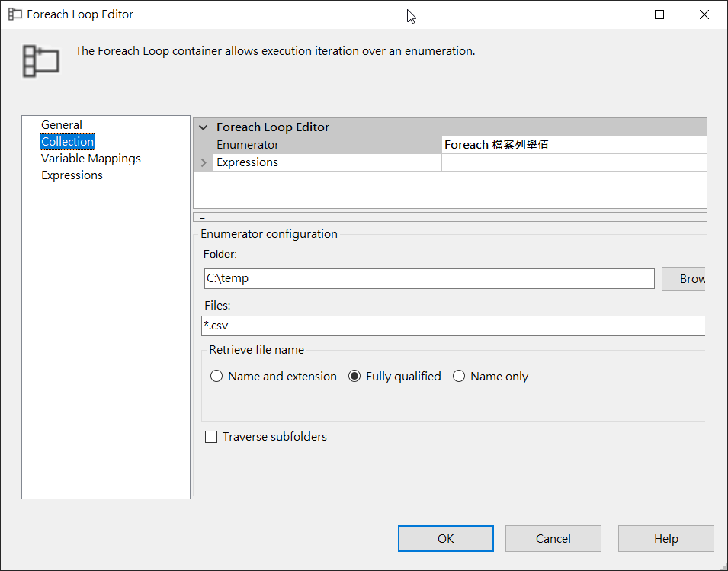Open the Enumerator value dropdown

tap(573, 145)
